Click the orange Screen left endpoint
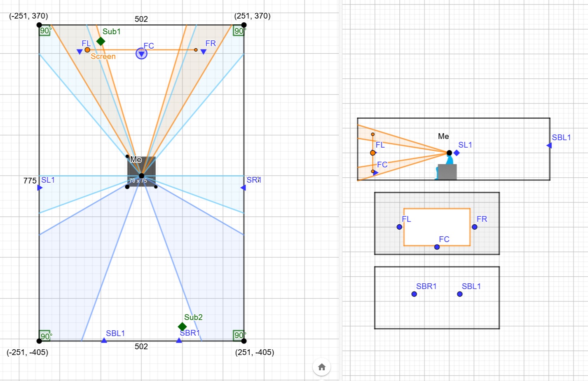The image size is (588, 381). coord(87,50)
